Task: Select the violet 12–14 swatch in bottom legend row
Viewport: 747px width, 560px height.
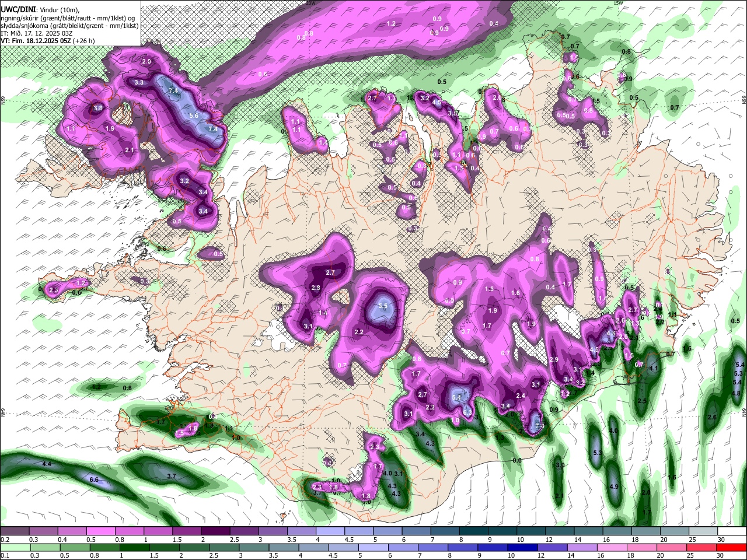Action: point(551,547)
